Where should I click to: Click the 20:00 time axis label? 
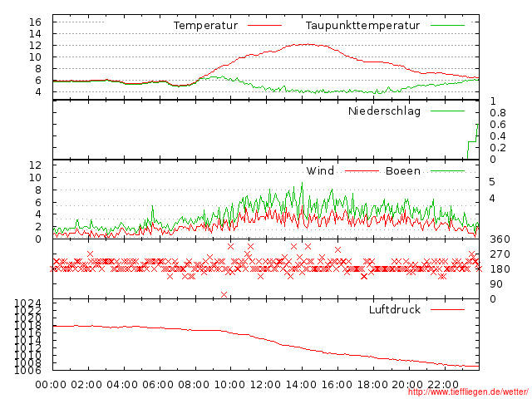(x=407, y=385)
